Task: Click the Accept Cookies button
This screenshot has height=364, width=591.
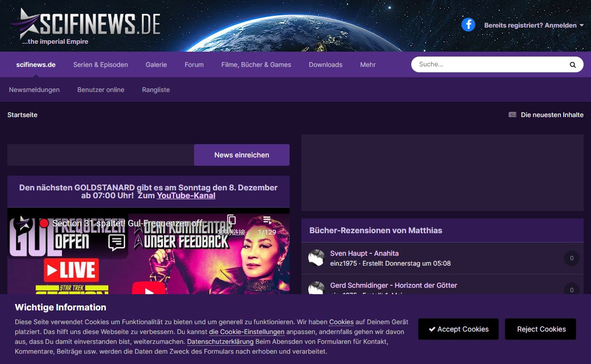Action: click(459, 329)
